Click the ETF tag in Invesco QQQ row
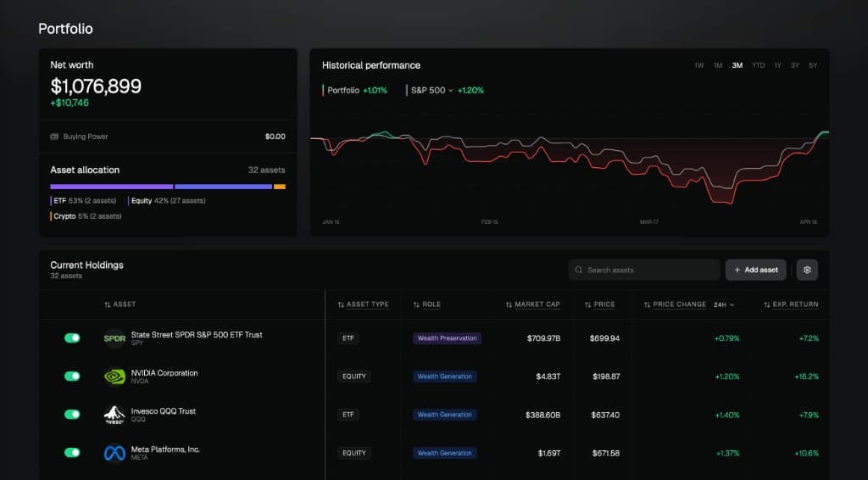This screenshot has height=480, width=868. coord(348,415)
